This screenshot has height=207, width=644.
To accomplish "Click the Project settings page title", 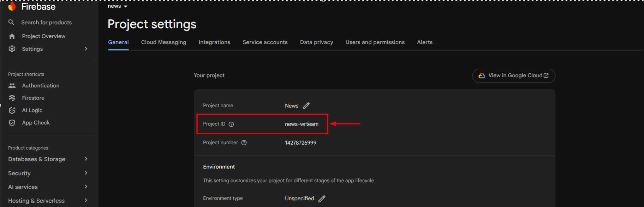I will (152, 24).
